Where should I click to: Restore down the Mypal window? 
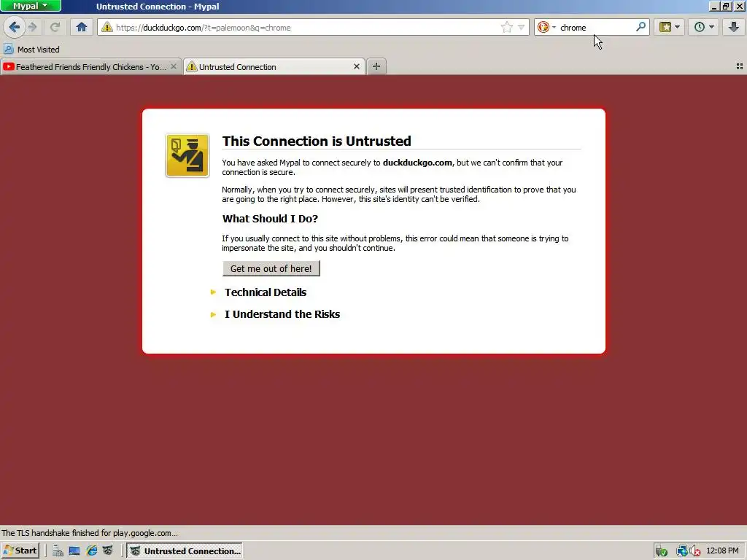click(x=727, y=6)
